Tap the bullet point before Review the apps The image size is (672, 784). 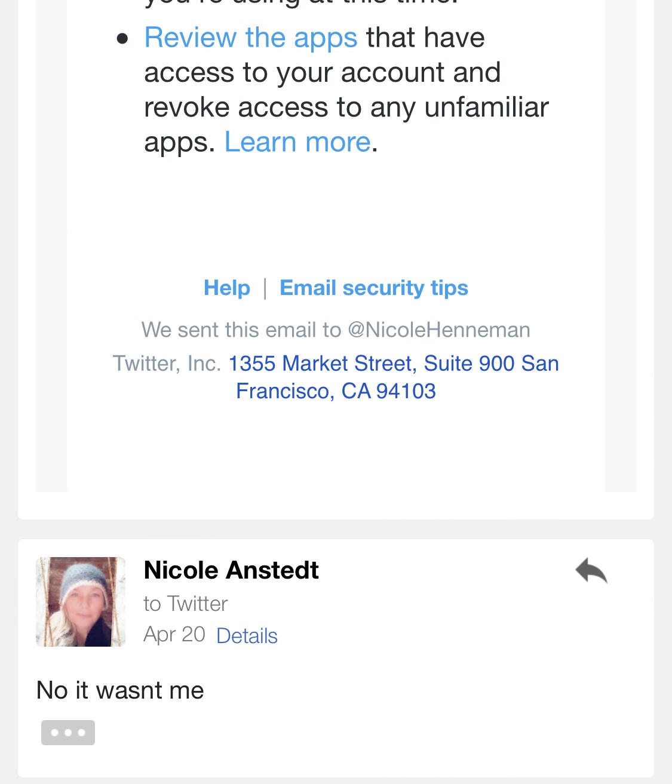[122, 39]
